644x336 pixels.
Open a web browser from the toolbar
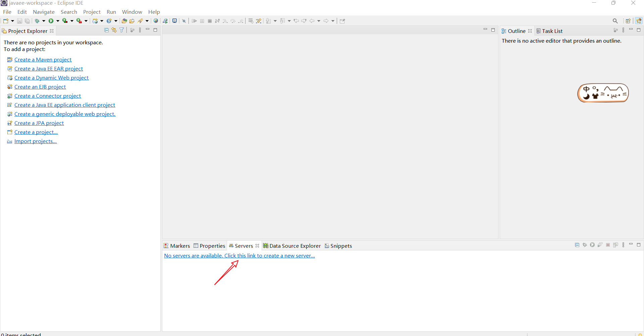point(156,20)
